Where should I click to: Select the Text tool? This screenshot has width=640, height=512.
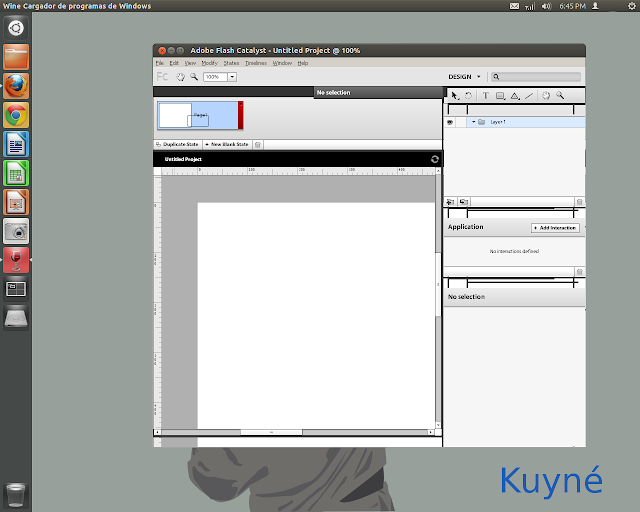(x=485, y=96)
